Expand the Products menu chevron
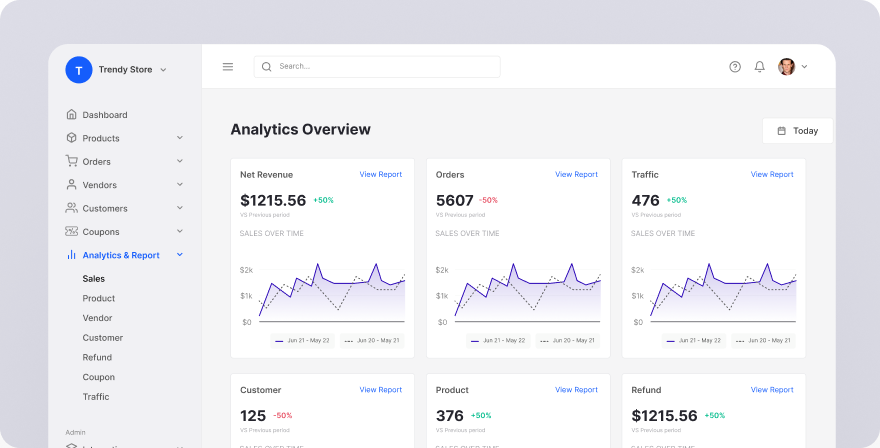880x448 pixels. point(180,138)
